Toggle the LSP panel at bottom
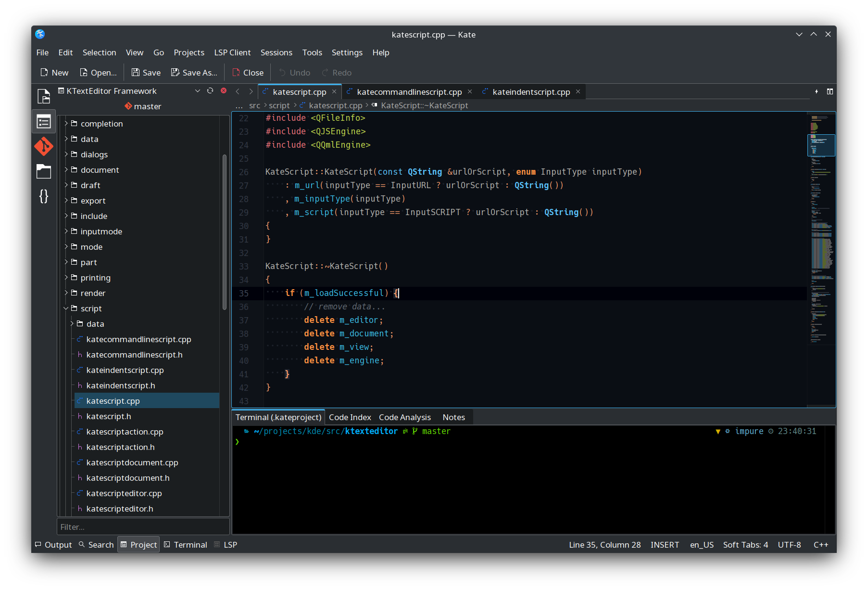This screenshot has width=868, height=590. coord(226,544)
